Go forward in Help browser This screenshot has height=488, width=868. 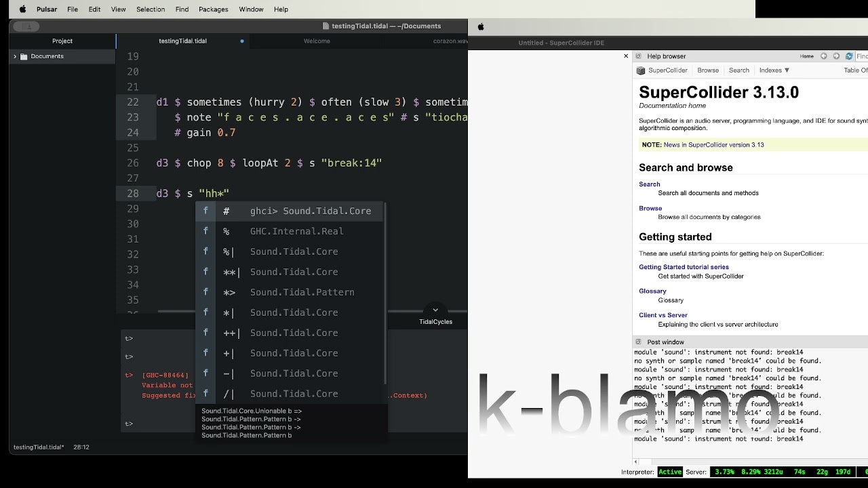[x=836, y=56]
